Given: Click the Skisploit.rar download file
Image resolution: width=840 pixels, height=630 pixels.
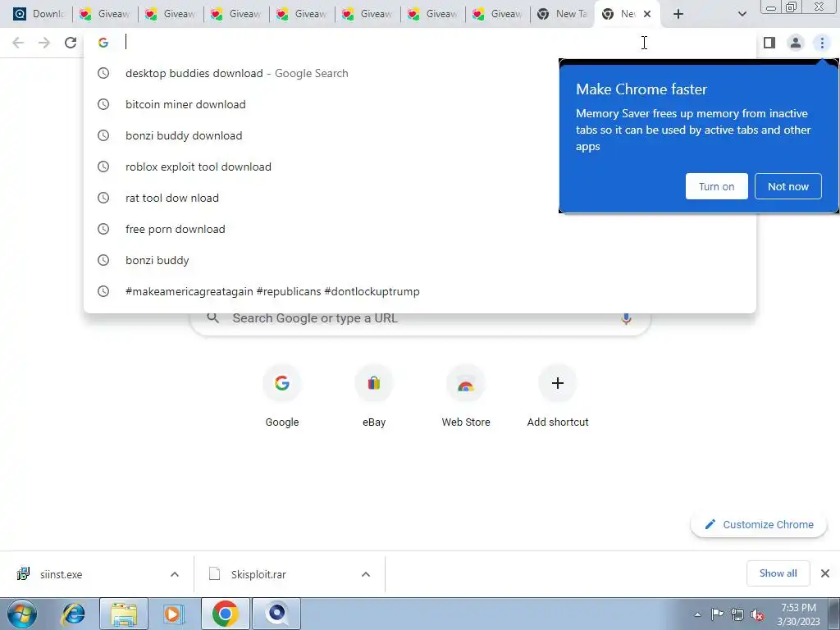Looking at the screenshot, I should [x=258, y=574].
